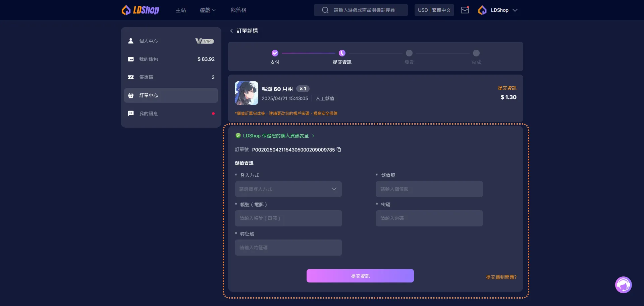
Task: Click the 鳴潮 60 月相 product title
Action: coord(277,89)
